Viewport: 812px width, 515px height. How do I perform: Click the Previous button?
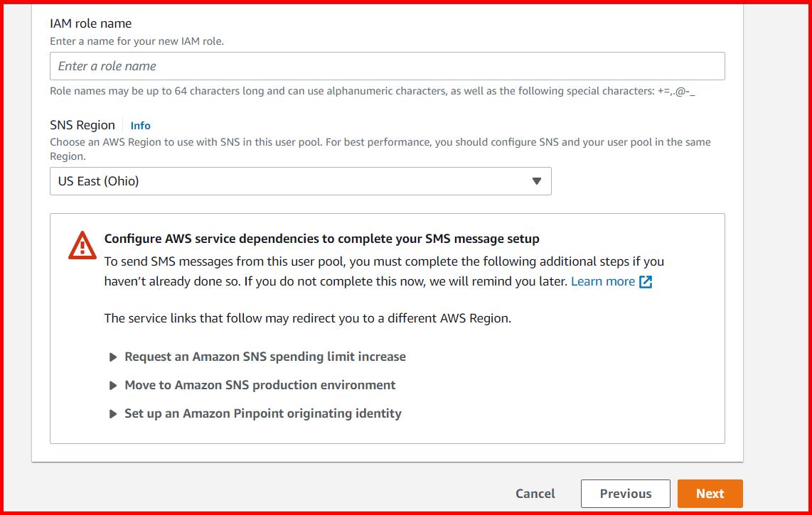click(x=625, y=493)
